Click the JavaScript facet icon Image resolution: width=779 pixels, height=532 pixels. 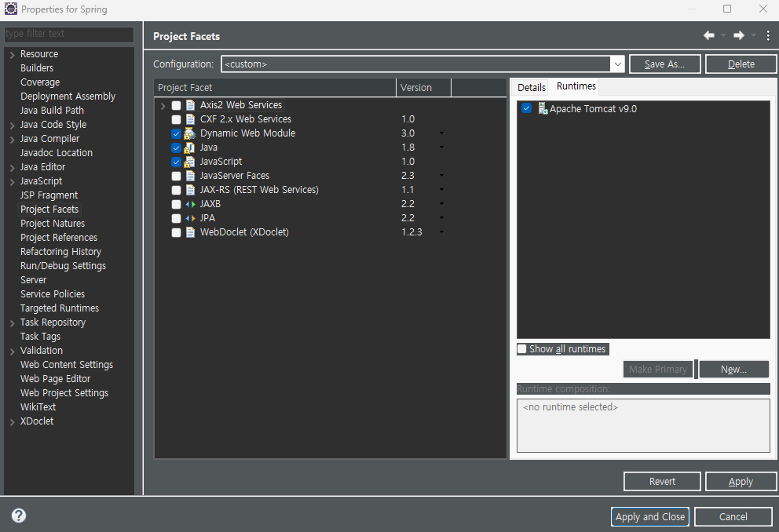pyautogui.click(x=189, y=162)
